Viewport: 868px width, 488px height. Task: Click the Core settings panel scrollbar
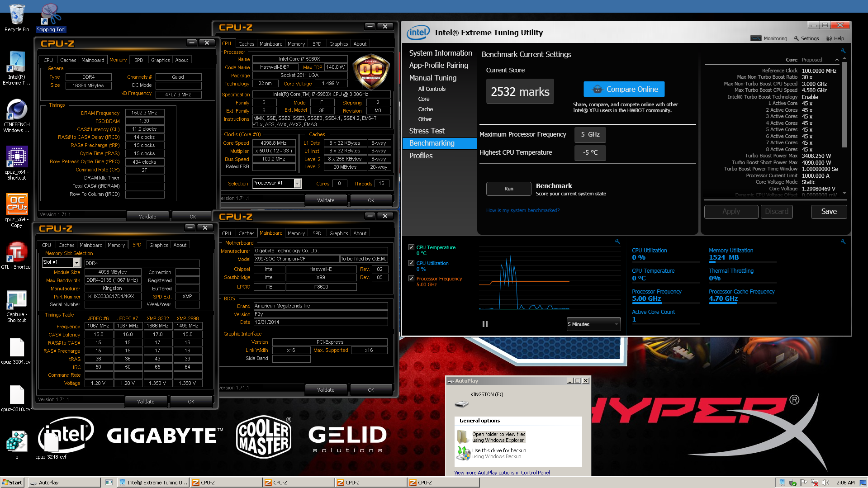point(844,104)
